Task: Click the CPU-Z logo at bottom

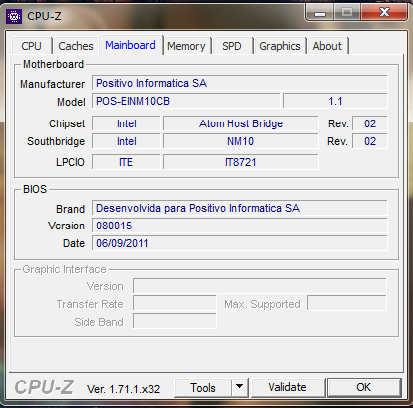Action: coord(44,387)
